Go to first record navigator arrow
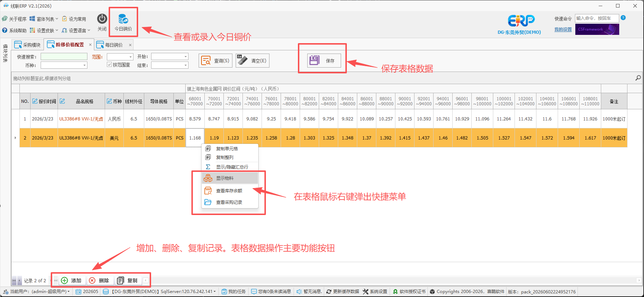644x297 pixels. [x=14, y=280]
